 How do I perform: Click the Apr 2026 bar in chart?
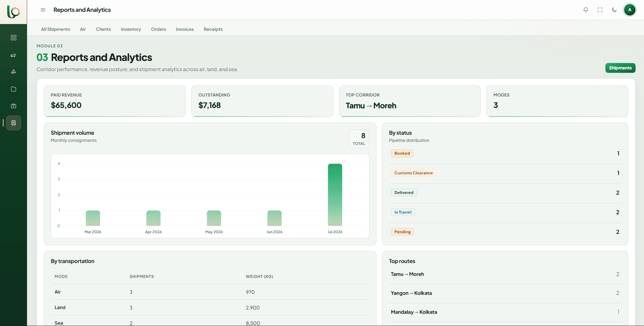tap(153, 218)
